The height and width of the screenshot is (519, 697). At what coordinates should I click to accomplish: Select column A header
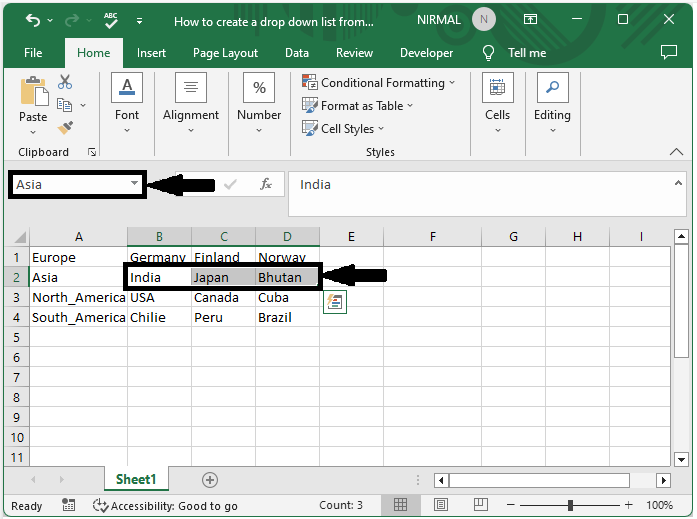pos(79,237)
